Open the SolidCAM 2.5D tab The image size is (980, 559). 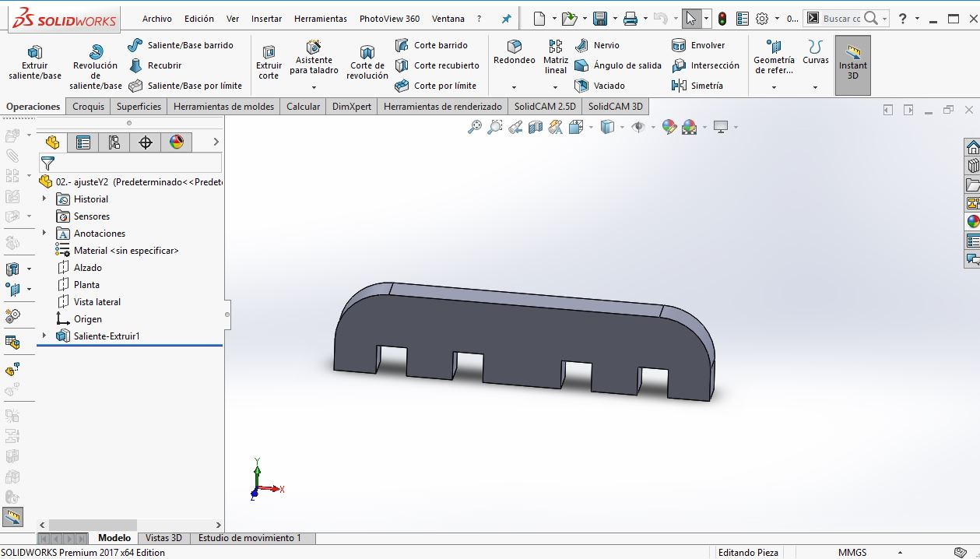coord(545,107)
